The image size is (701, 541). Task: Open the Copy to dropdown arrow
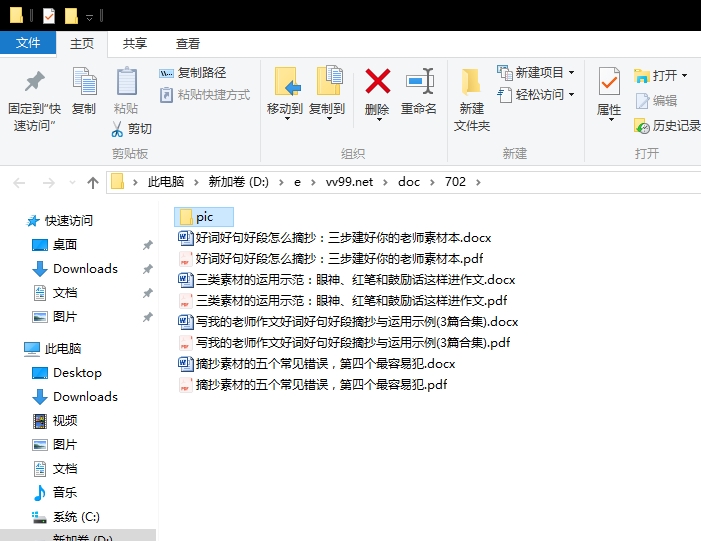coord(329,119)
